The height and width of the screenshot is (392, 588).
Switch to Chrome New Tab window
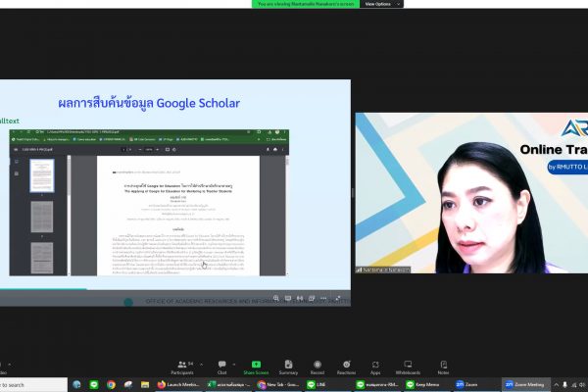(x=278, y=384)
